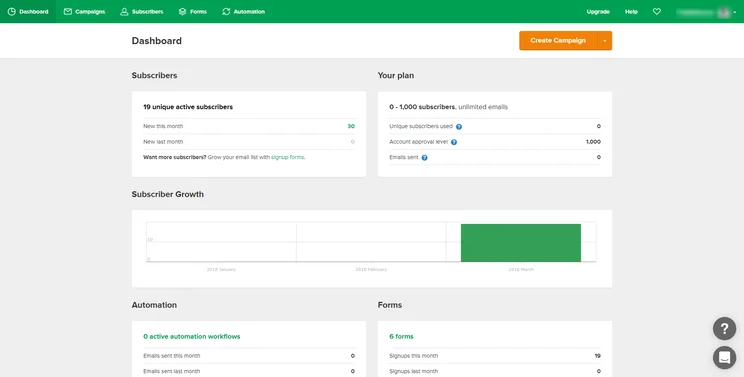Click the Campaigns envelope icon

click(x=68, y=11)
